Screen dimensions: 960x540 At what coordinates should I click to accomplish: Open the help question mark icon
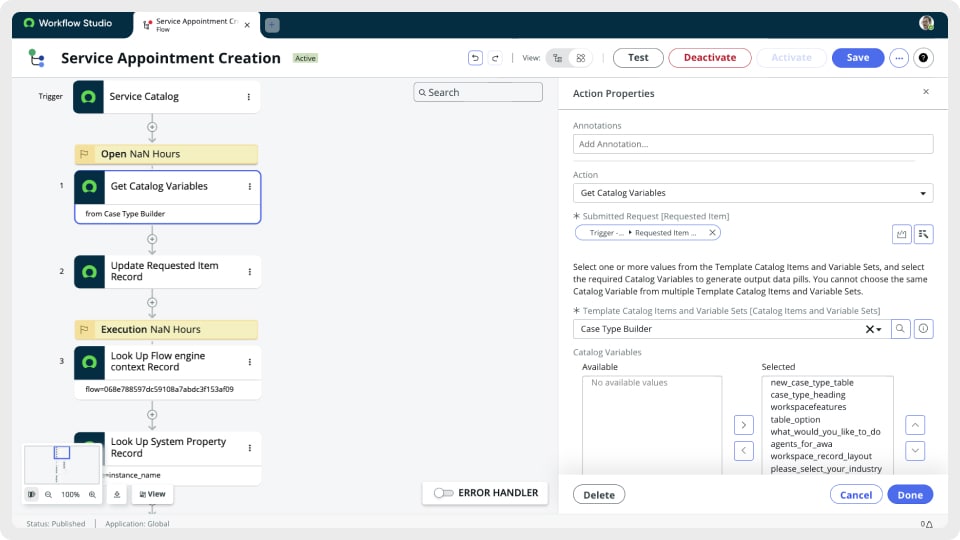923,58
